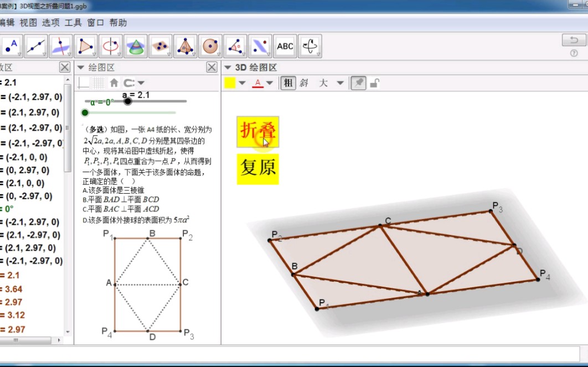Choose the Angle measurement tool

[235, 46]
